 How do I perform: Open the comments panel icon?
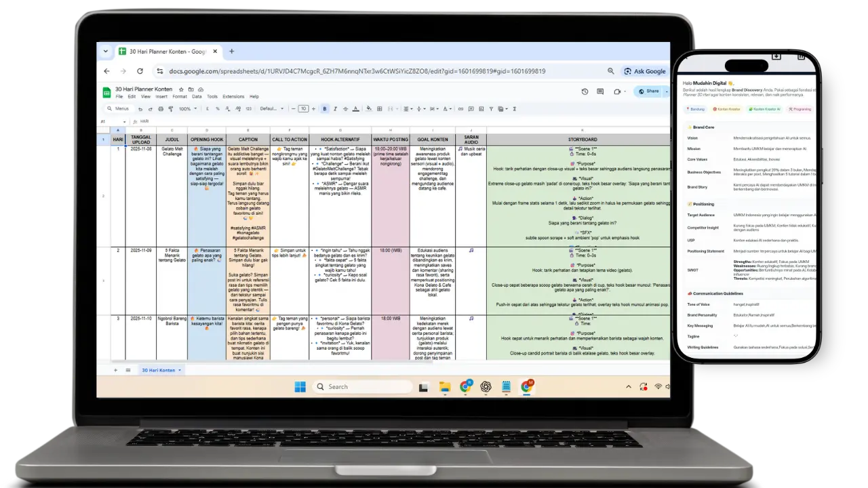tap(601, 91)
